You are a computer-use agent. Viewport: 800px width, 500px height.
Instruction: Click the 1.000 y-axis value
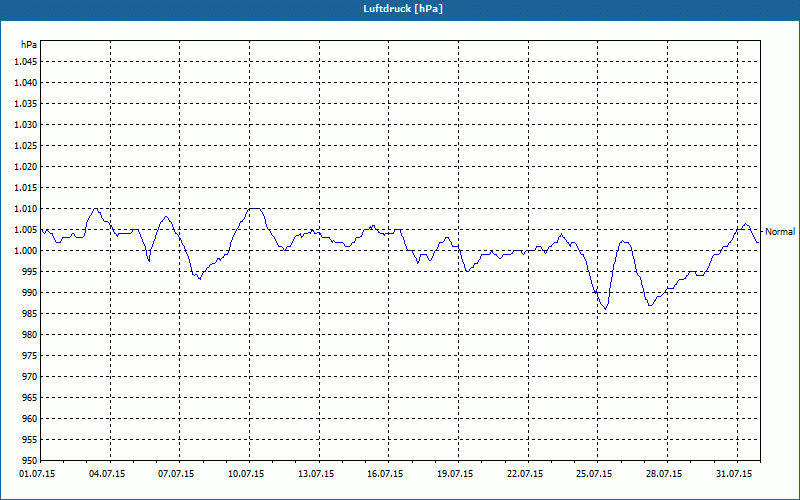click(x=26, y=251)
